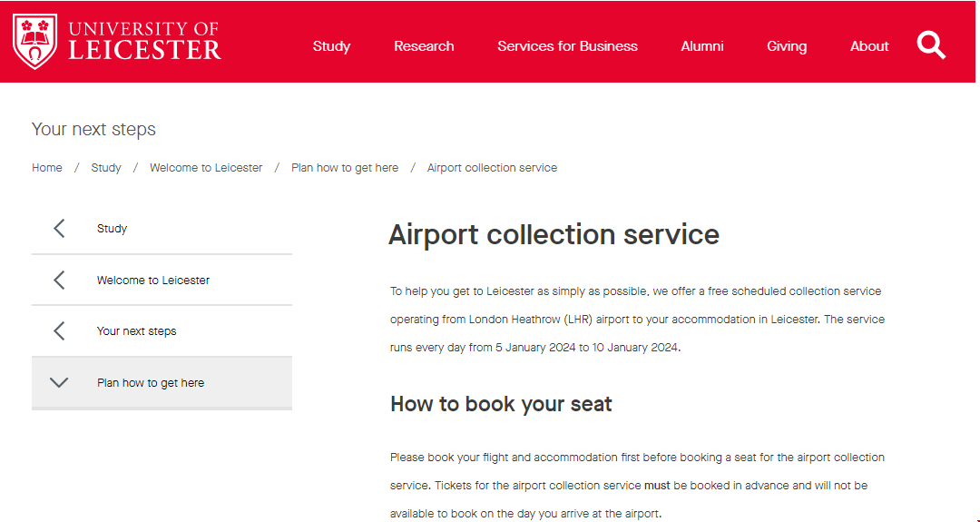Viewport: 980px width, 522px height.
Task: Click back chevron beside Your next steps
Action: pyautogui.click(x=59, y=331)
